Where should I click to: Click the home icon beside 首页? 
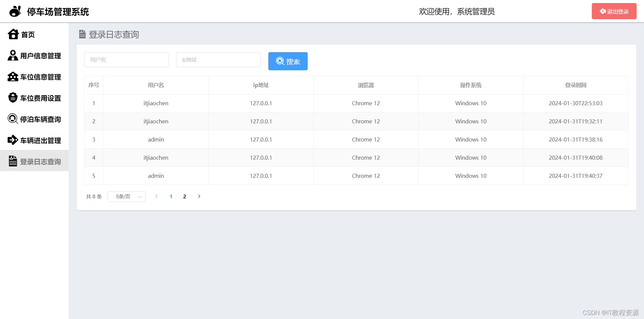[x=13, y=34]
